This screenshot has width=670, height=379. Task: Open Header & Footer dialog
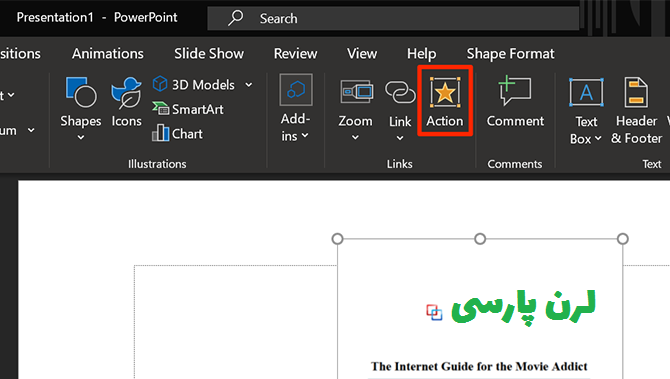pyautogui.click(x=636, y=111)
